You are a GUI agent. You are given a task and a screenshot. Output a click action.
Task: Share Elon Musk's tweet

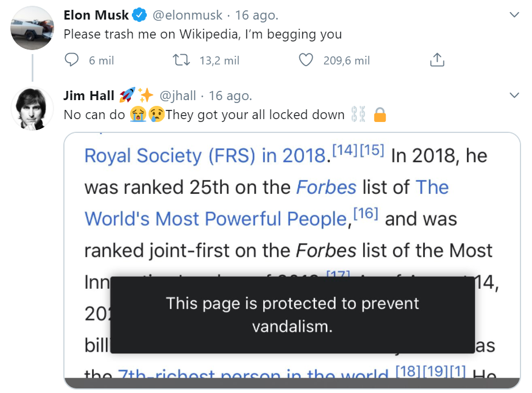click(437, 60)
